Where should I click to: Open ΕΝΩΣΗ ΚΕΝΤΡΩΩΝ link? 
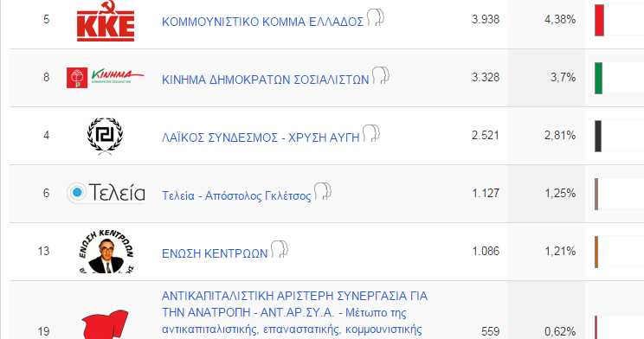(215, 253)
